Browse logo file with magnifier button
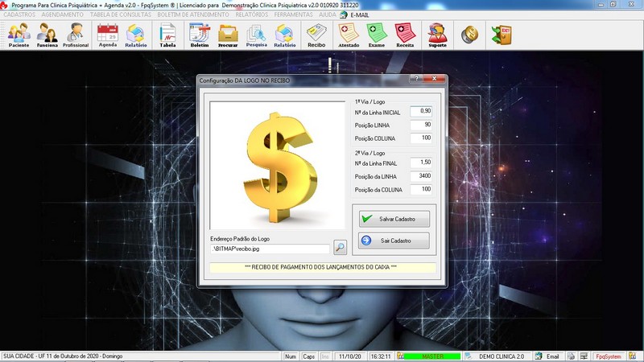 341,249
